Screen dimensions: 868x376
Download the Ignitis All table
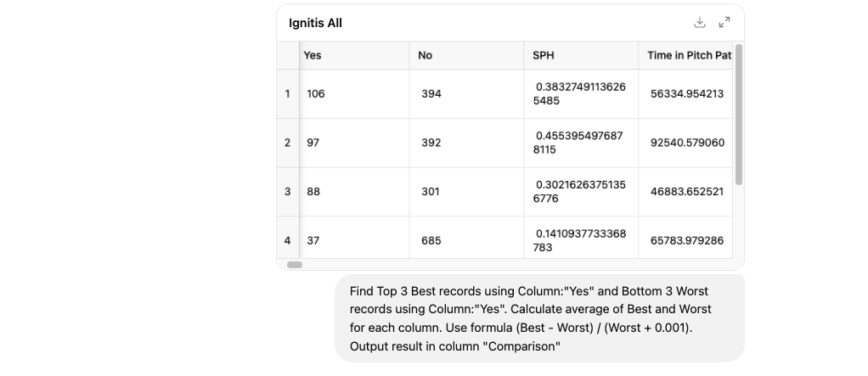point(700,23)
